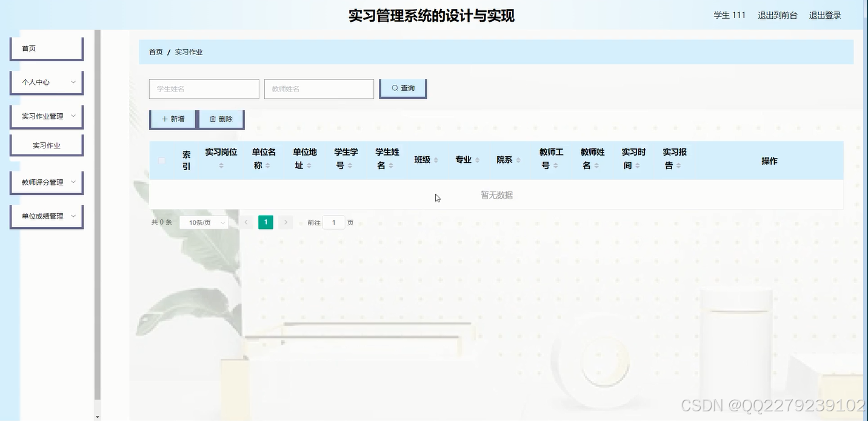Click 退出到前台 in the header
Viewport: 868px width, 421px height.
[x=778, y=16]
